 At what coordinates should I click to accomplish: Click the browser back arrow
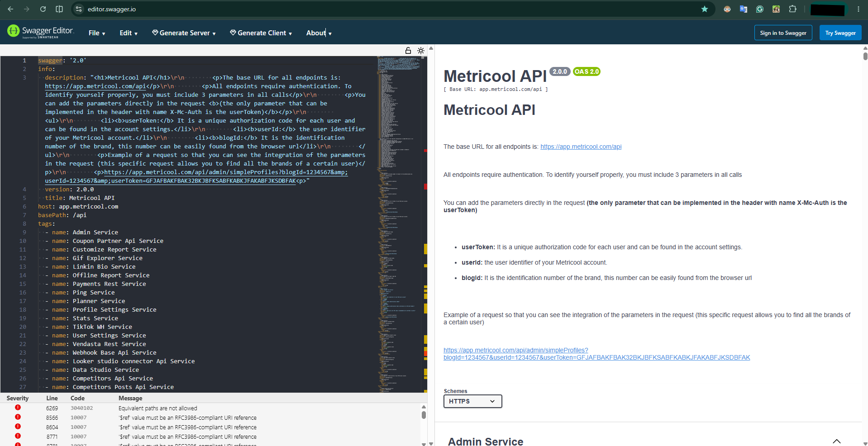point(10,9)
